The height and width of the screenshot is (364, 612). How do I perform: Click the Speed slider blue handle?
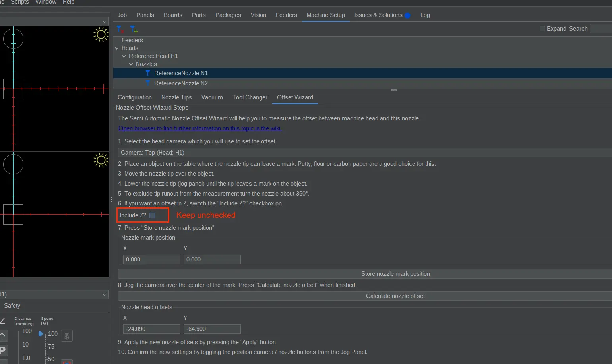41,334
